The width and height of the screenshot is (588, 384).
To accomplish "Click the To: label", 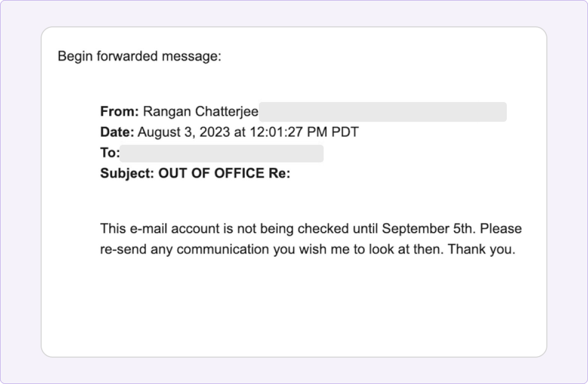I will 110,153.
